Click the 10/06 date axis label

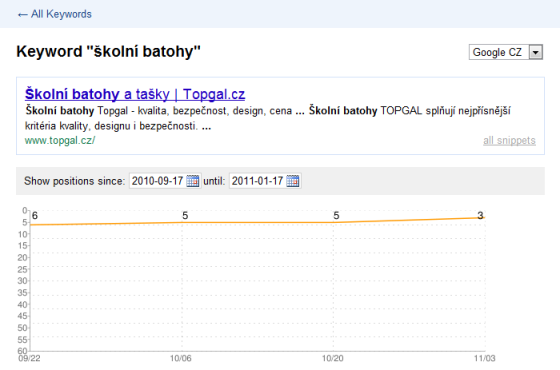[x=181, y=358]
